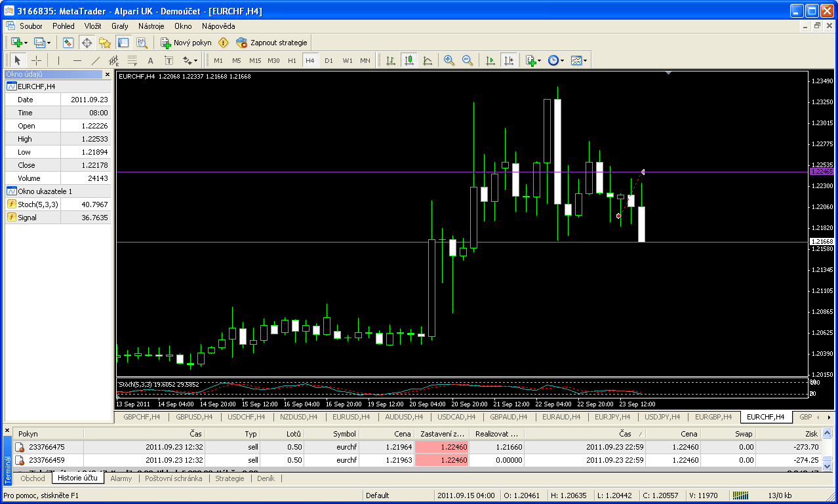Open the Navigator favorites folder icon
This screenshot has width=838, height=504.
[105, 43]
